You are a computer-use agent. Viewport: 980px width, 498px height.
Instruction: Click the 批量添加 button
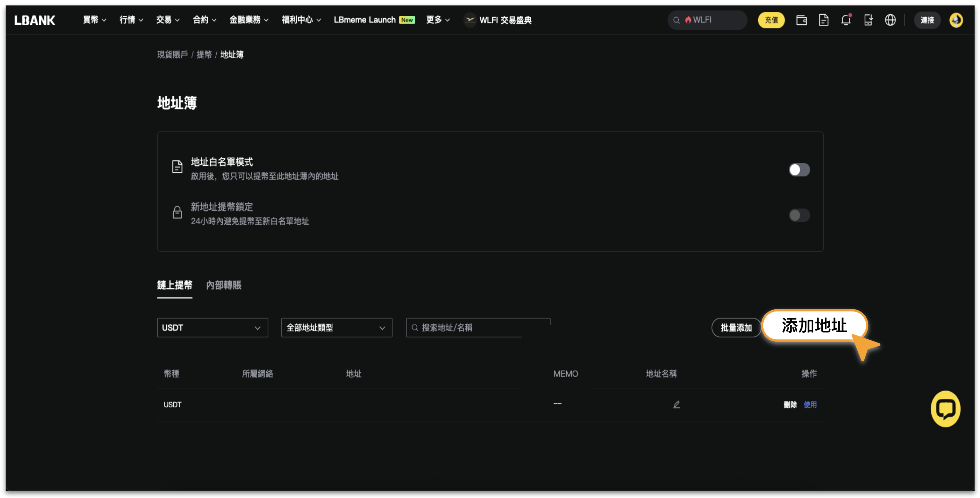tap(736, 328)
